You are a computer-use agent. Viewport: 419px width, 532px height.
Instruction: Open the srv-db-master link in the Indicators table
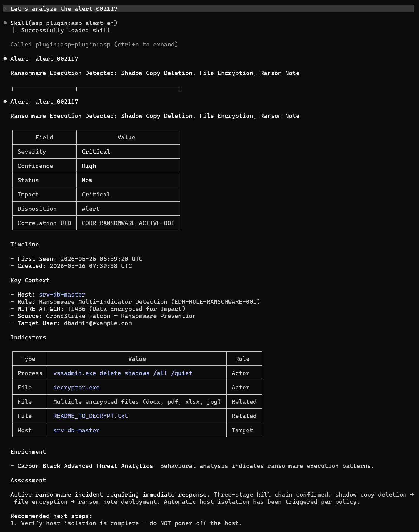76,430
